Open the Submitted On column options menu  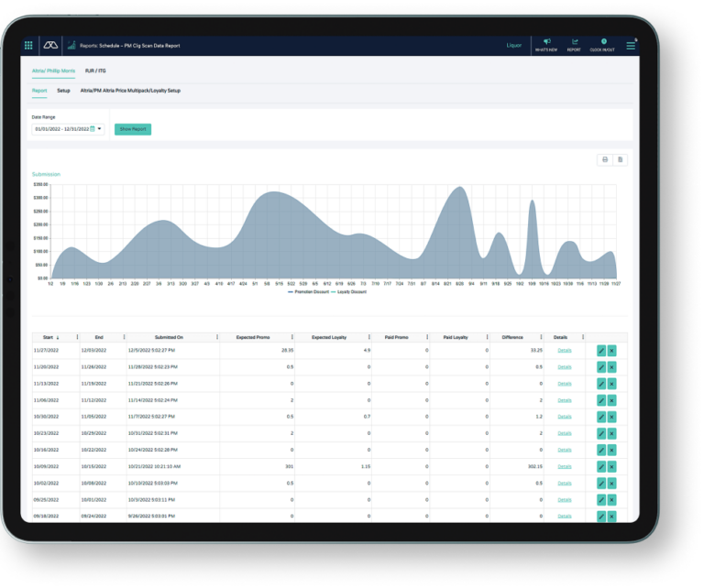[x=216, y=337]
